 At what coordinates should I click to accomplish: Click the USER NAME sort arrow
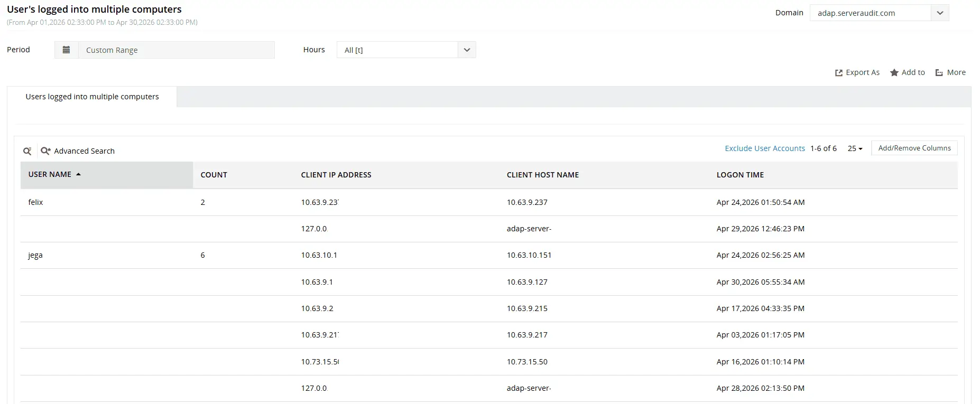pyautogui.click(x=78, y=174)
